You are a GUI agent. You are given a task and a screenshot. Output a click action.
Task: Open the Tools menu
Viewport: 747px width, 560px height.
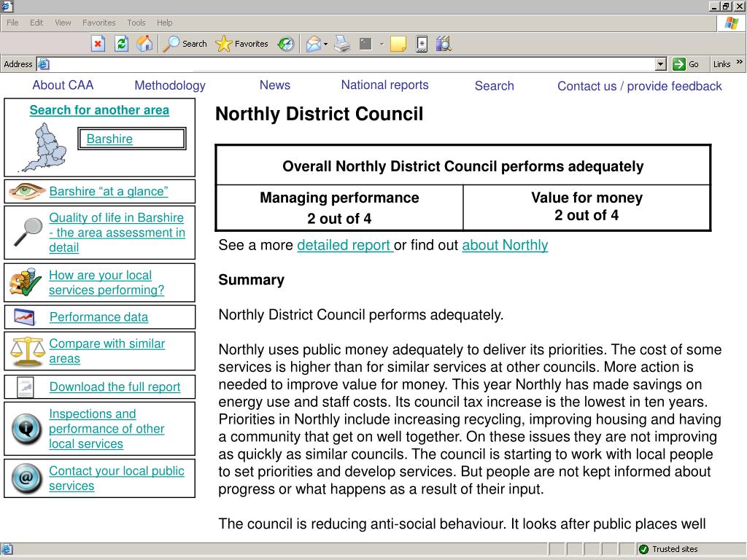(x=136, y=23)
